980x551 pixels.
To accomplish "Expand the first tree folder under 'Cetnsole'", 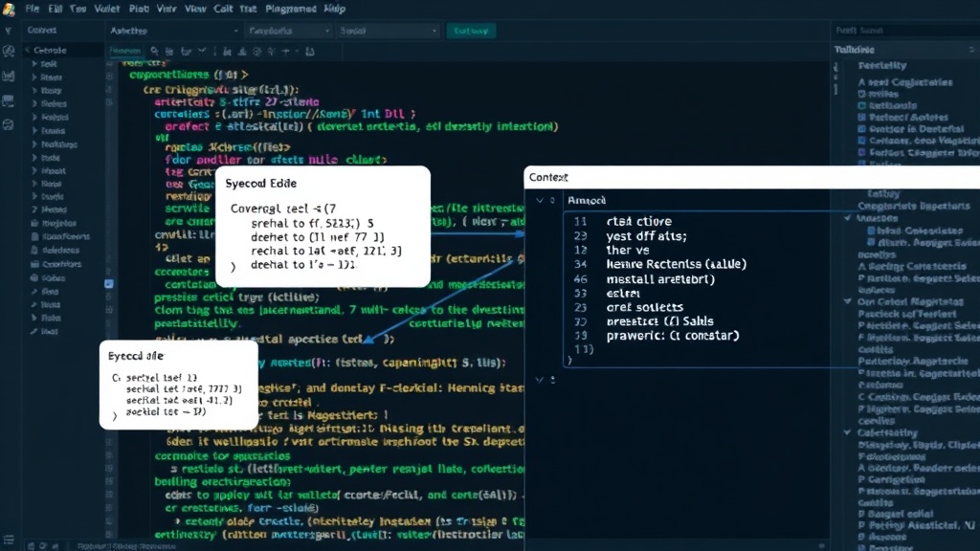I will tap(33, 64).
